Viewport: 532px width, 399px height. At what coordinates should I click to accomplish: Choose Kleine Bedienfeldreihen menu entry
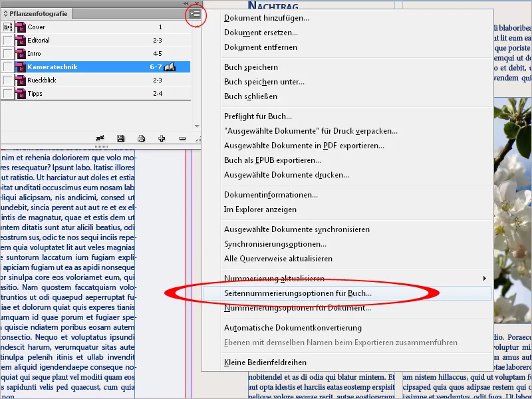[265, 362]
